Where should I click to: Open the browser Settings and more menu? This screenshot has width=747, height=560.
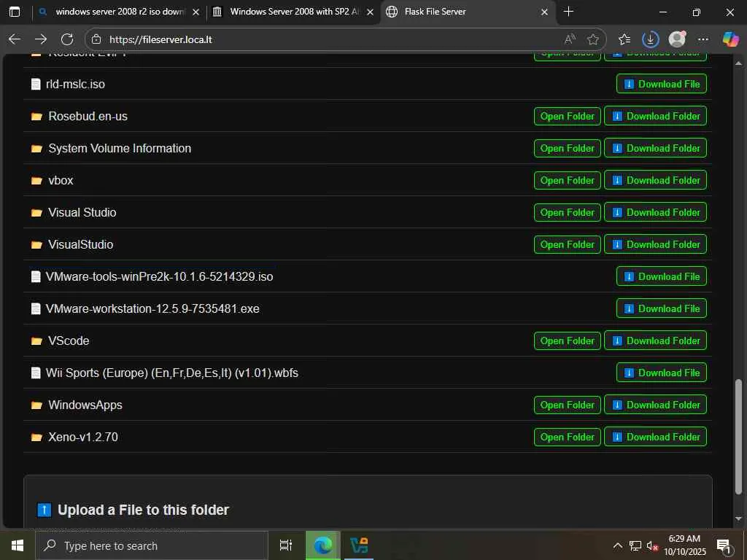(703, 39)
